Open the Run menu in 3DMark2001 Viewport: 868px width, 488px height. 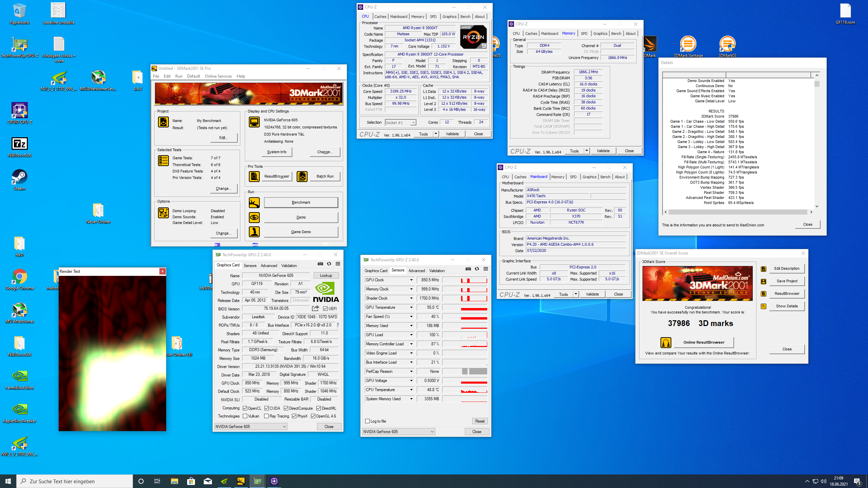pyautogui.click(x=179, y=76)
